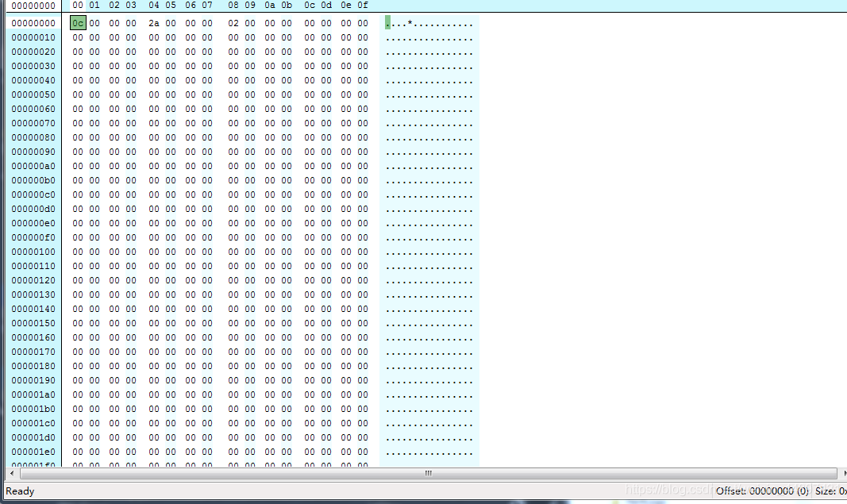Screen dimensions: 847x504
Task: Click ASCII dots of row 00000120
Action: 429,280
